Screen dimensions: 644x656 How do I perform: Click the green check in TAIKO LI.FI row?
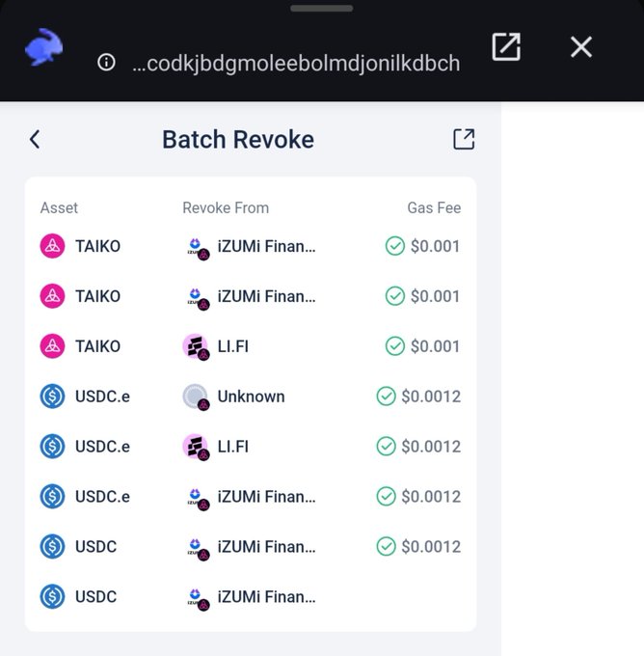[394, 346]
